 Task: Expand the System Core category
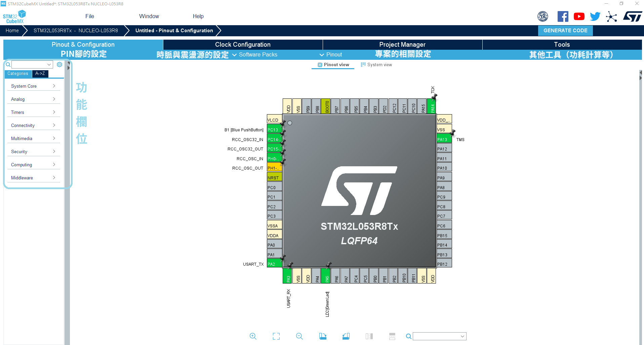point(33,86)
